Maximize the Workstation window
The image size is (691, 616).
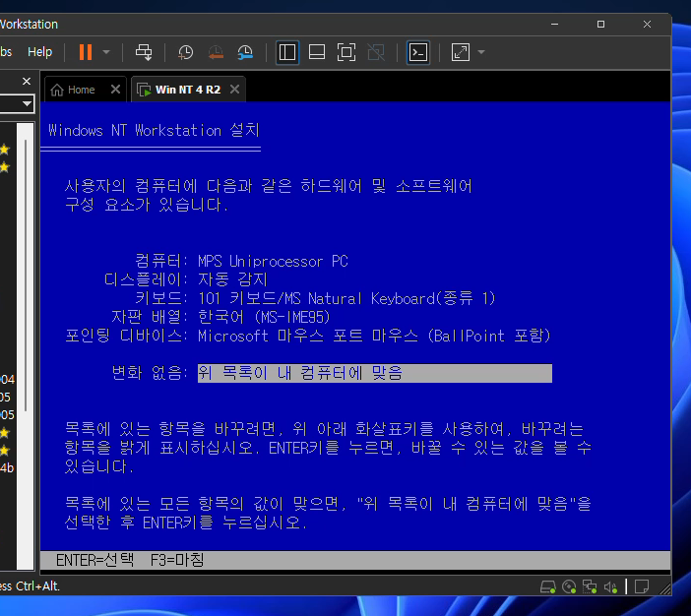tap(600, 25)
